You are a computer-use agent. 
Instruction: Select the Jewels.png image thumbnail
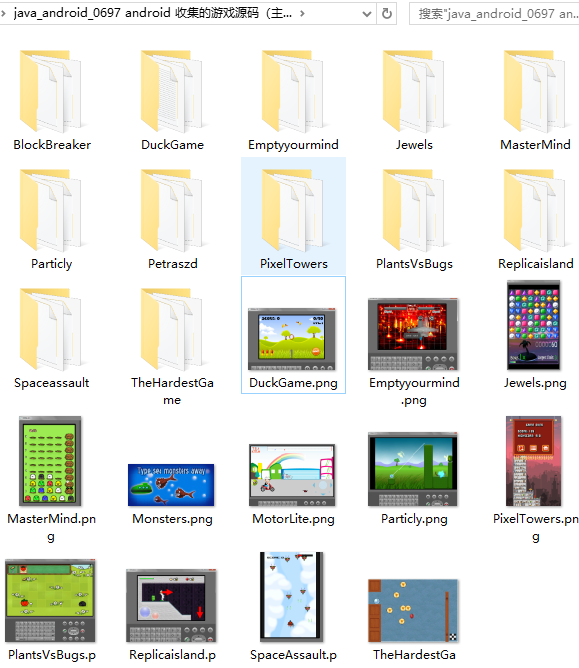[533, 325]
